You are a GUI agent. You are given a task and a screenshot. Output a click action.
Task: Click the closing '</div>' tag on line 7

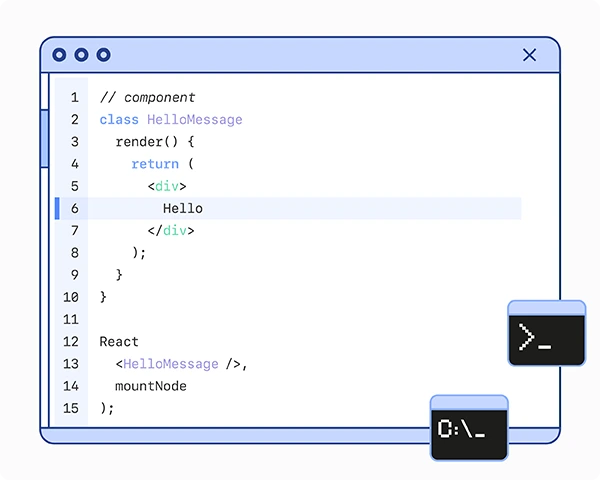(x=171, y=231)
